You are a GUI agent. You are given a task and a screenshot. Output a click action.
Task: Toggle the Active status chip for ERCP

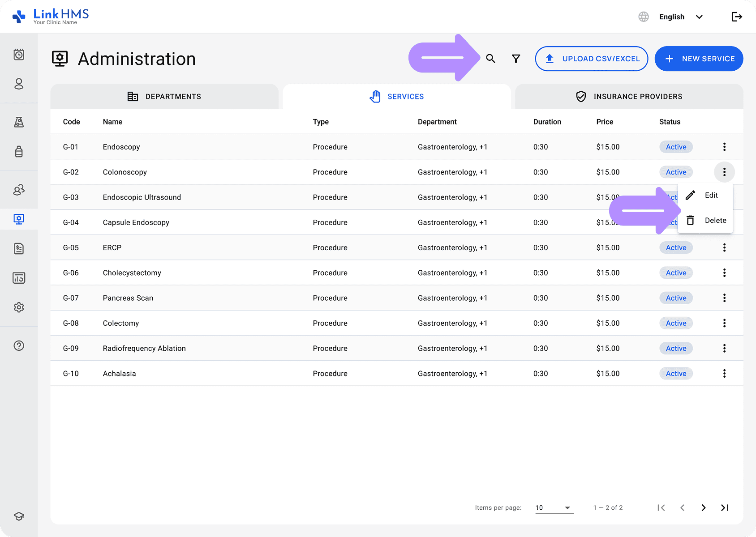(676, 247)
